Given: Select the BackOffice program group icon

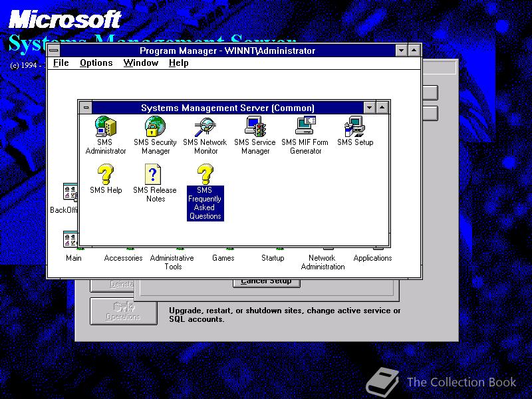Looking at the screenshot, I should (x=70, y=192).
